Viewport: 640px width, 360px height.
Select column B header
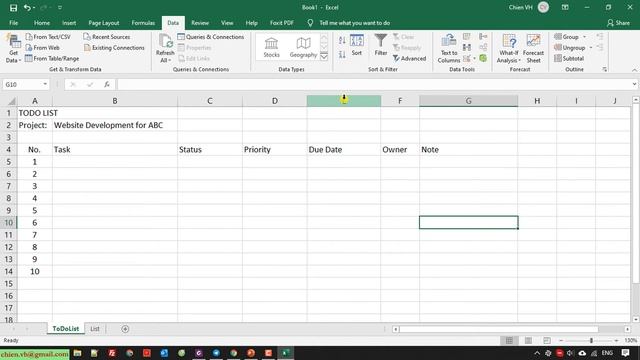click(115, 101)
